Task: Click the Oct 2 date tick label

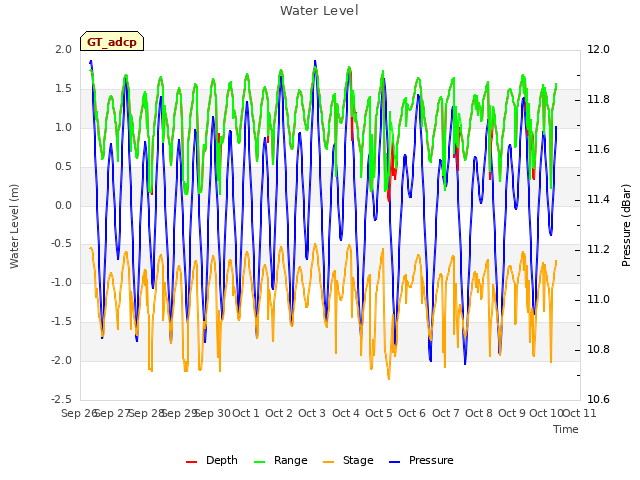Action: click(279, 413)
